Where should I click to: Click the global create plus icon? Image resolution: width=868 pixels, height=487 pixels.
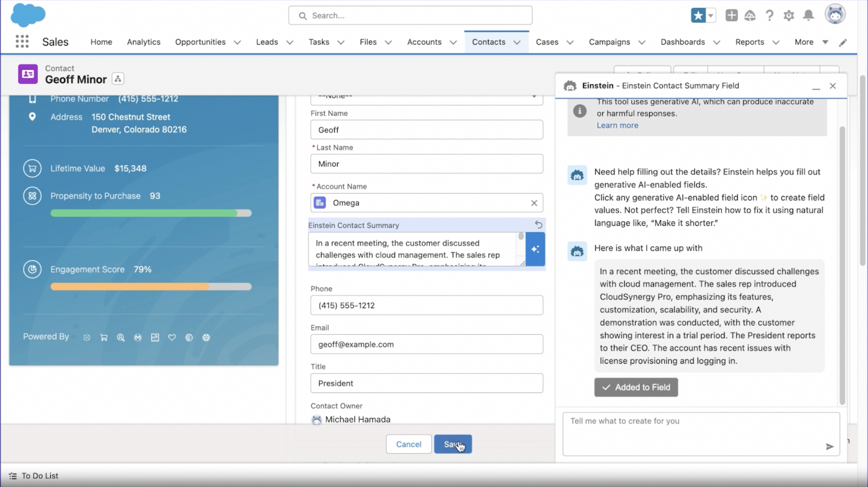(x=731, y=15)
